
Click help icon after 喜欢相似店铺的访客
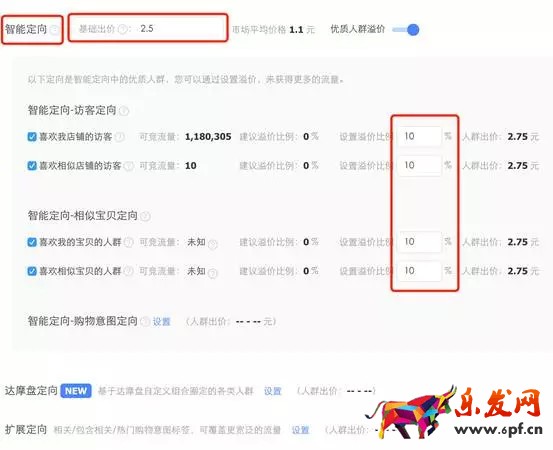coord(129,166)
